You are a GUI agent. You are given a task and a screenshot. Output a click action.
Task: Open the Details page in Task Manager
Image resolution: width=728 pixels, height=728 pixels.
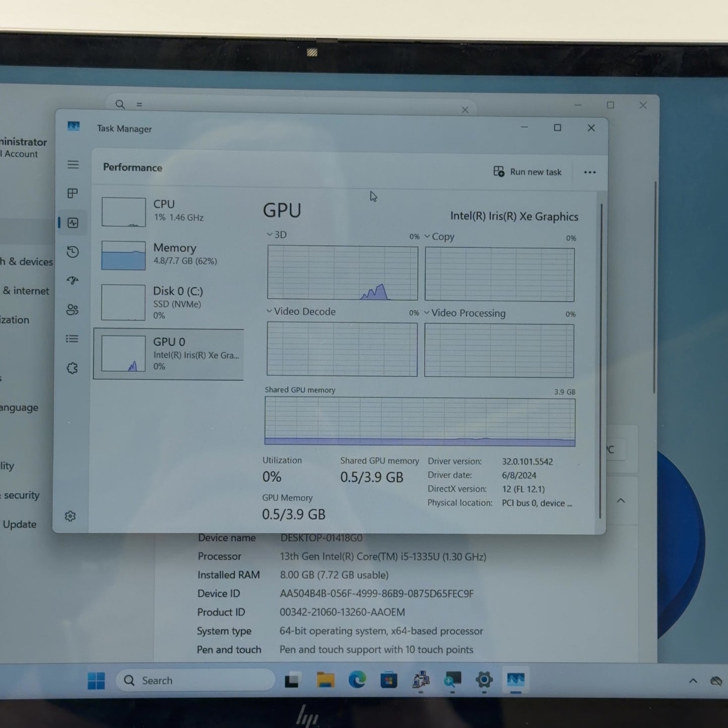click(72, 339)
